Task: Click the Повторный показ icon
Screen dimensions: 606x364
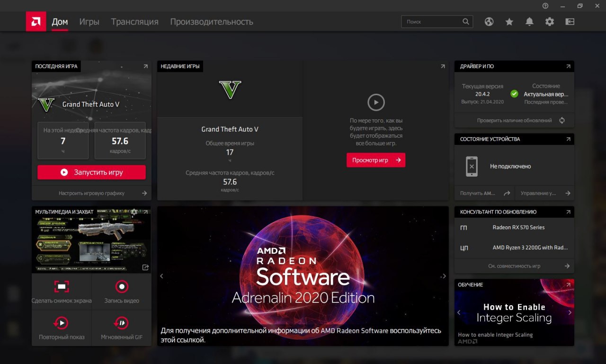Action: tap(62, 323)
